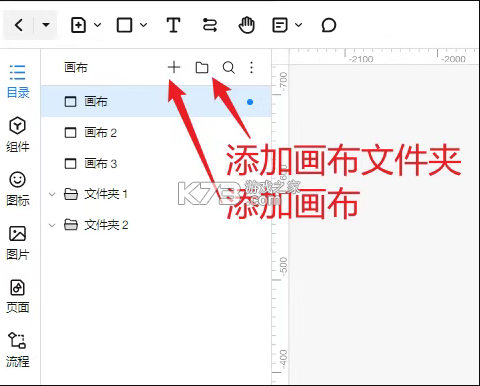Open the 图片 images panel
This screenshot has height=386, width=480.
click(18, 243)
